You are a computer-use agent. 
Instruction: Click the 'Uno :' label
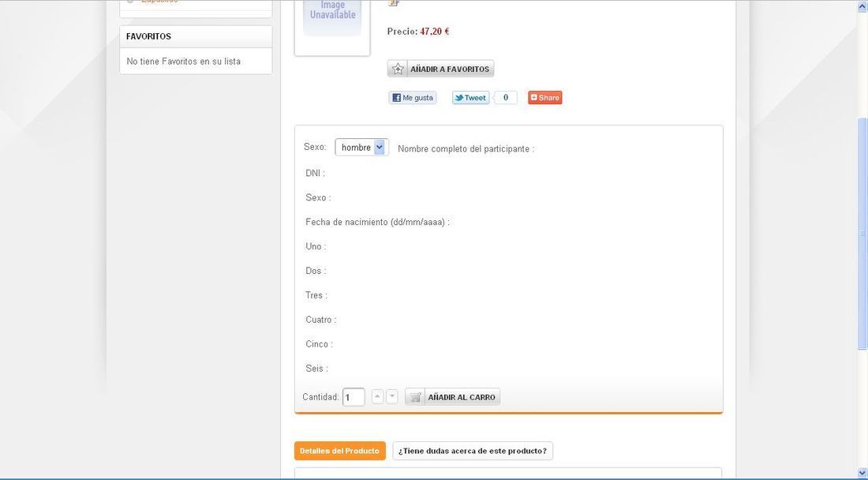(x=316, y=246)
